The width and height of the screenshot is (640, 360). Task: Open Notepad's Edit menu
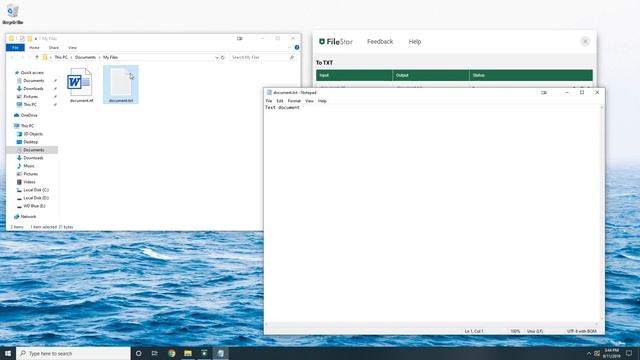(x=280, y=101)
